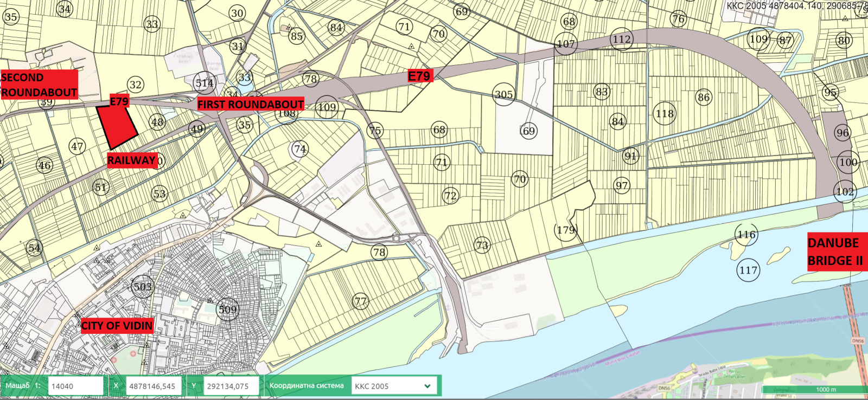Click the FIRST ROUNDABOUT red label
Image resolution: width=868 pixels, height=400 pixels.
coord(250,104)
